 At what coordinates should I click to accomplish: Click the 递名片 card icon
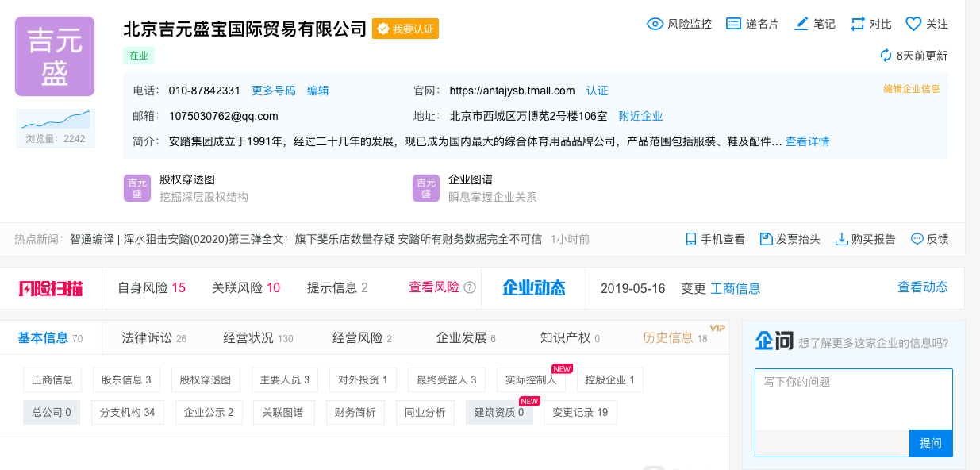click(x=734, y=24)
